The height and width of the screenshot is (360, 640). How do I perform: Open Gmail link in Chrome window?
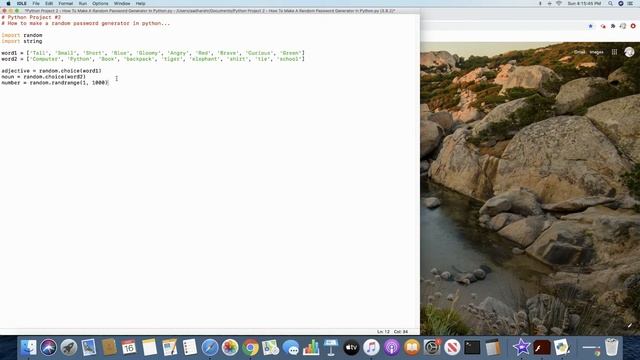[579, 52]
